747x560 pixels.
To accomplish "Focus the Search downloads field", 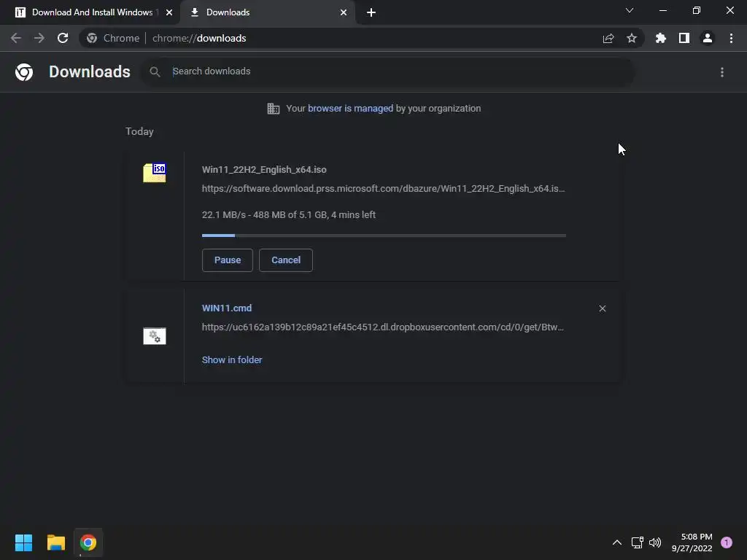I will 388,72.
